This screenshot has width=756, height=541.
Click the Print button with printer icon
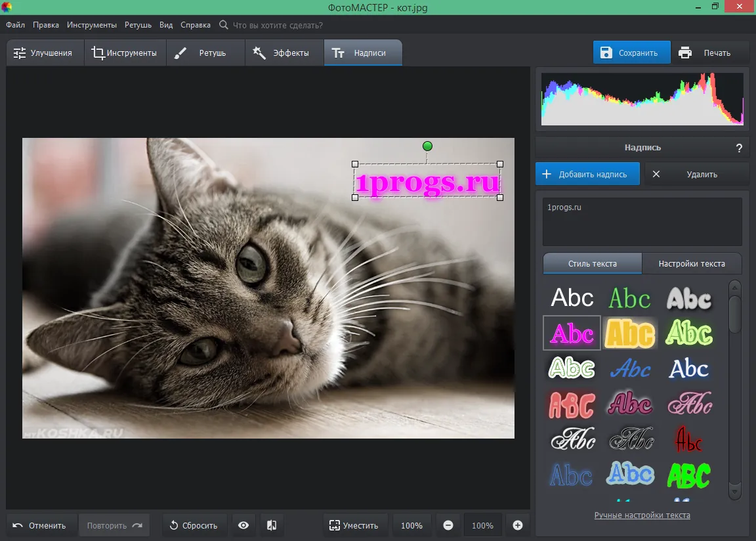point(705,53)
